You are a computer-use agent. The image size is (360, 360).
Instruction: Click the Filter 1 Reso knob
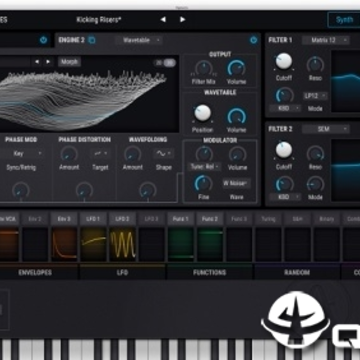315,65
